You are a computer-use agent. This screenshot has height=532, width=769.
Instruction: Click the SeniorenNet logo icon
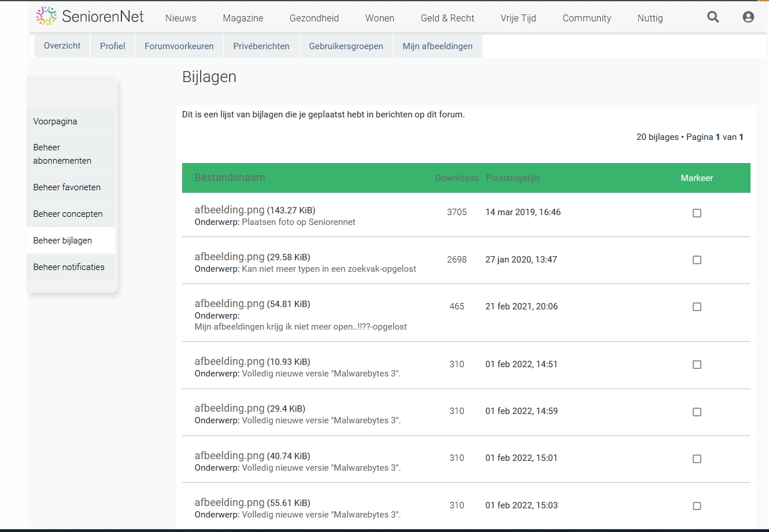[x=46, y=16]
